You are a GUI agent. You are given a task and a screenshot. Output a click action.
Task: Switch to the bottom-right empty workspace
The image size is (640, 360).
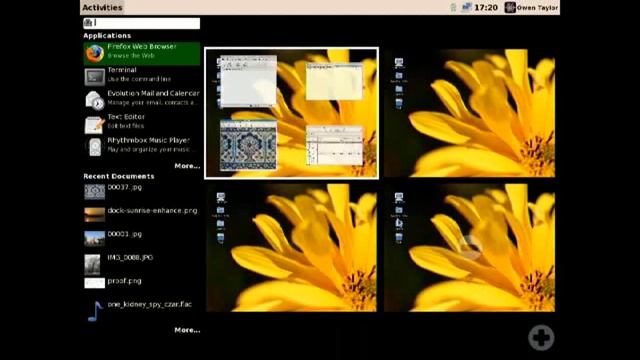point(469,248)
